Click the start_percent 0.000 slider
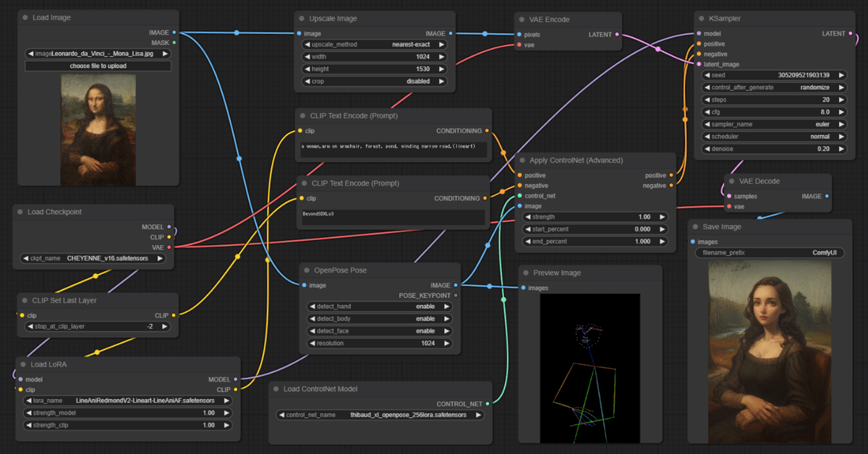 click(x=596, y=229)
